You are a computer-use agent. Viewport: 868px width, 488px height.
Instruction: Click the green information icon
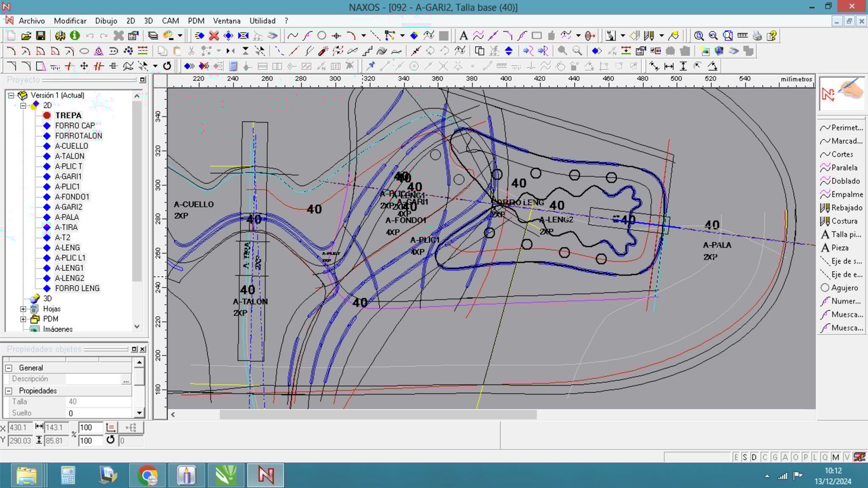point(75,36)
